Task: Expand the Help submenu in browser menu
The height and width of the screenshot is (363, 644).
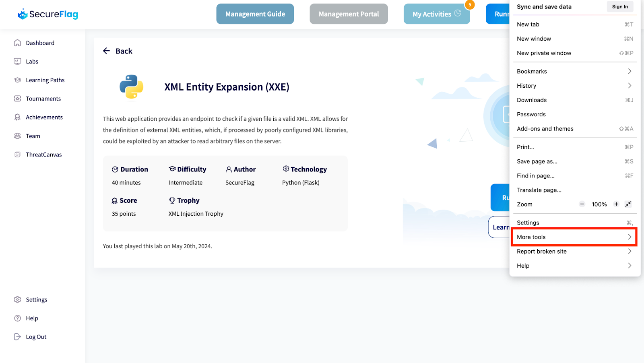Action: tap(574, 266)
